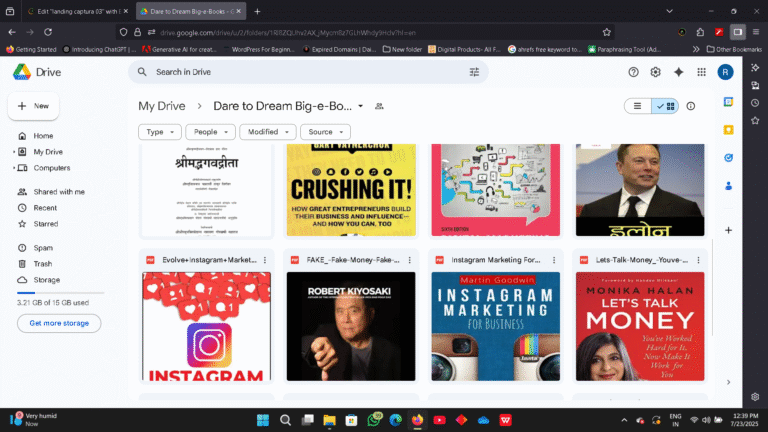Launch the Gemini sparkle icon
Image resolution: width=768 pixels, height=432 pixels.
coord(678,72)
